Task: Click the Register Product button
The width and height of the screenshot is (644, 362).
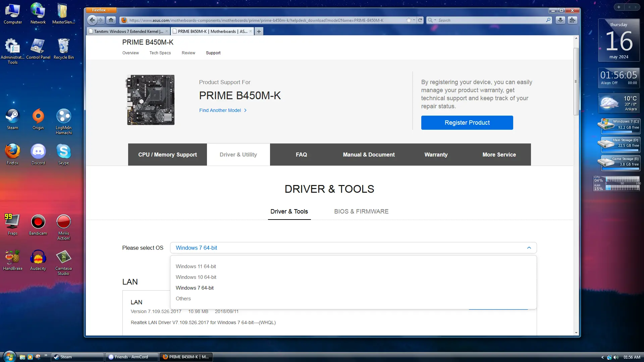Action: pos(467,123)
